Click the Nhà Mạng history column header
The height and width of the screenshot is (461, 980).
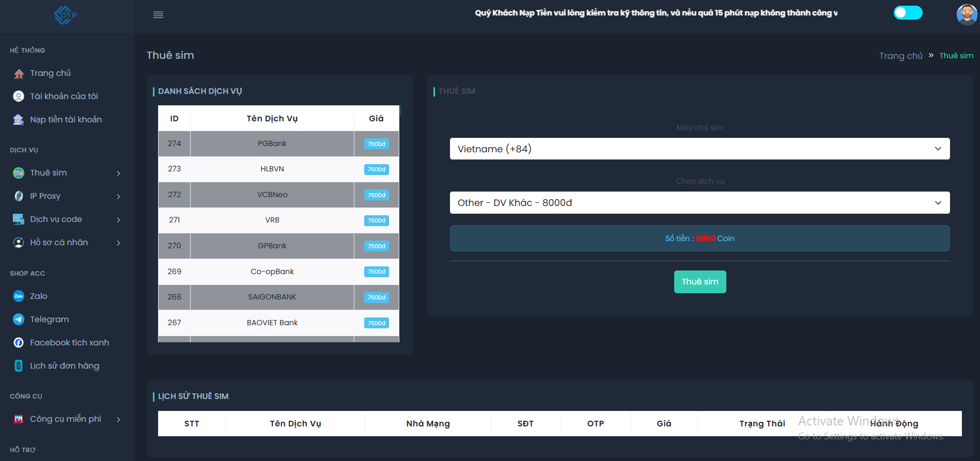428,423
